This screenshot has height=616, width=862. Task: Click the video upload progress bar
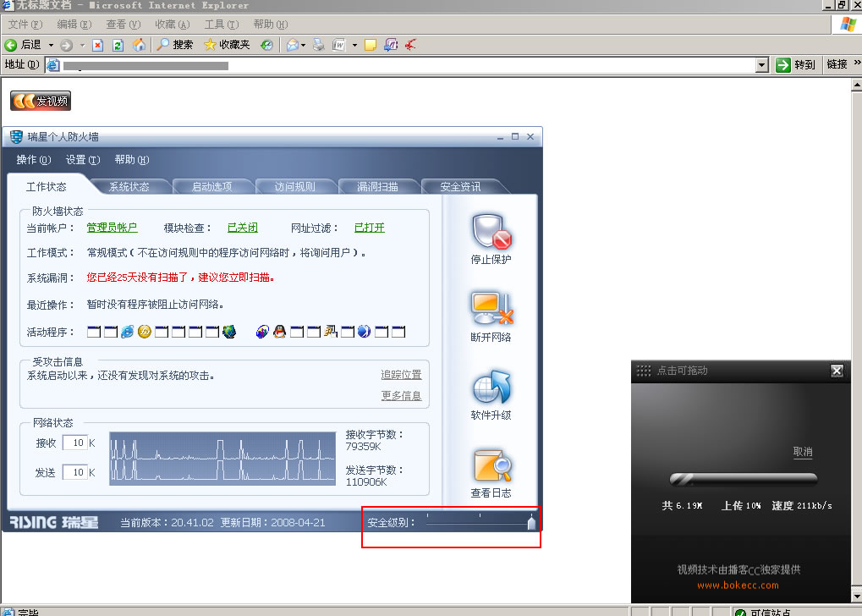tap(744, 479)
